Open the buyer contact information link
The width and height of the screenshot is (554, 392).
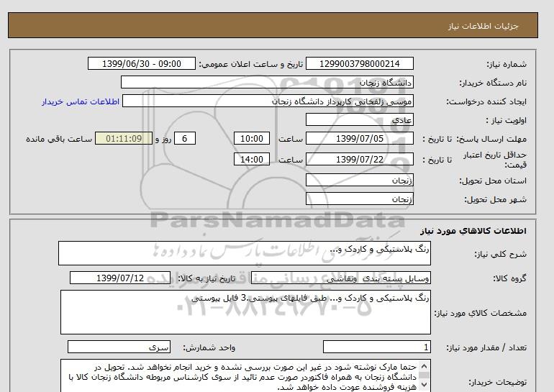(x=81, y=101)
